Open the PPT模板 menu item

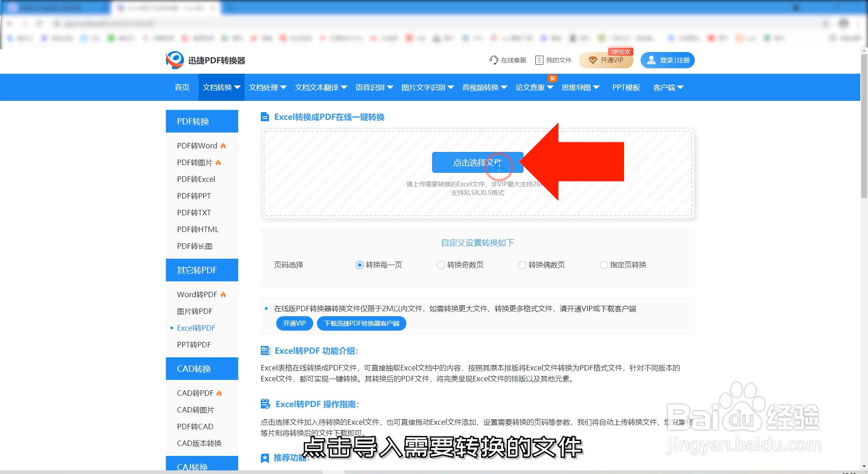[x=626, y=87]
